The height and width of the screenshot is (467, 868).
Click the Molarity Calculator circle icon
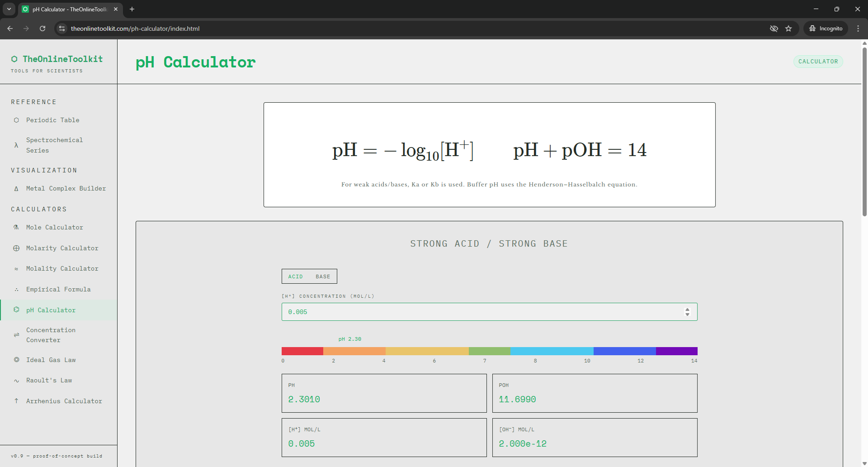coord(16,248)
